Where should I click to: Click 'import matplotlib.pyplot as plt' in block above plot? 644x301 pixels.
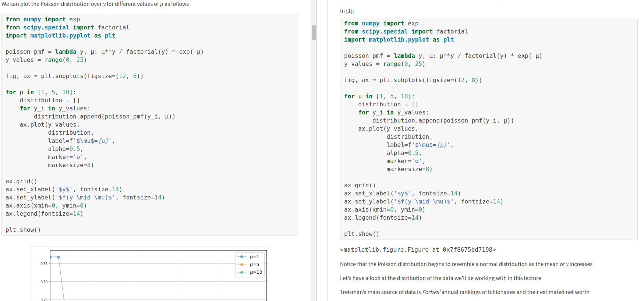click(x=60, y=36)
